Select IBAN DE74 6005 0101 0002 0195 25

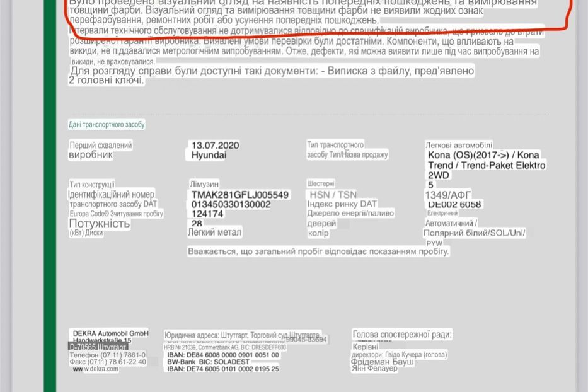(223, 369)
